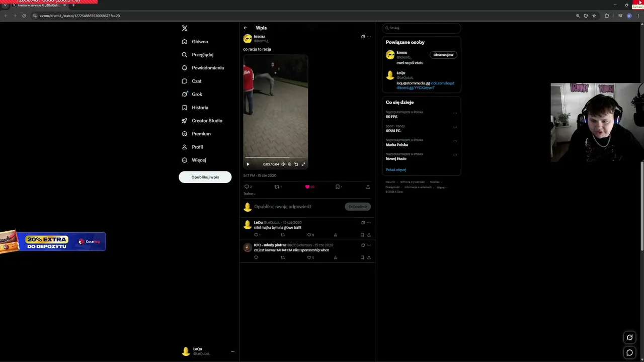Expand the video to fullscreen

pos(303,164)
